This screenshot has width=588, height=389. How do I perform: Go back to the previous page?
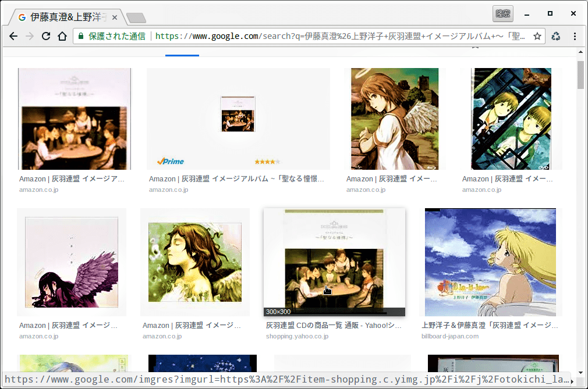[13, 36]
